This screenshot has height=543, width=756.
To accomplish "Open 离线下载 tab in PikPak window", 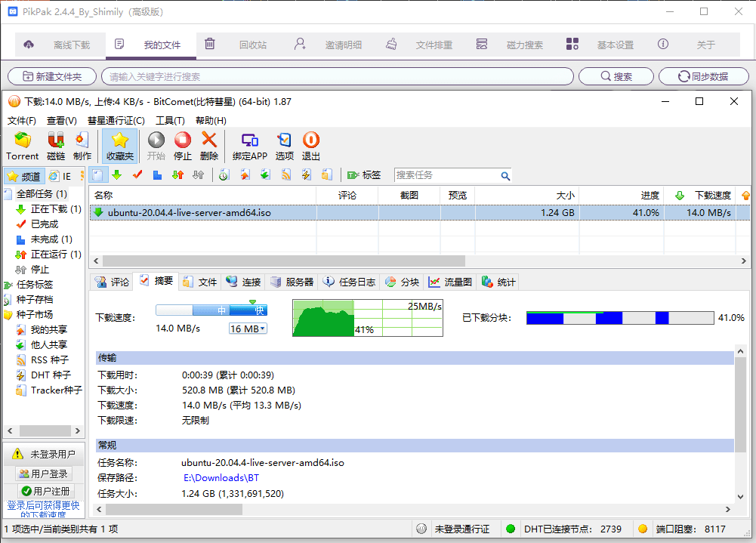I will pyautogui.click(x=60, y=45).
